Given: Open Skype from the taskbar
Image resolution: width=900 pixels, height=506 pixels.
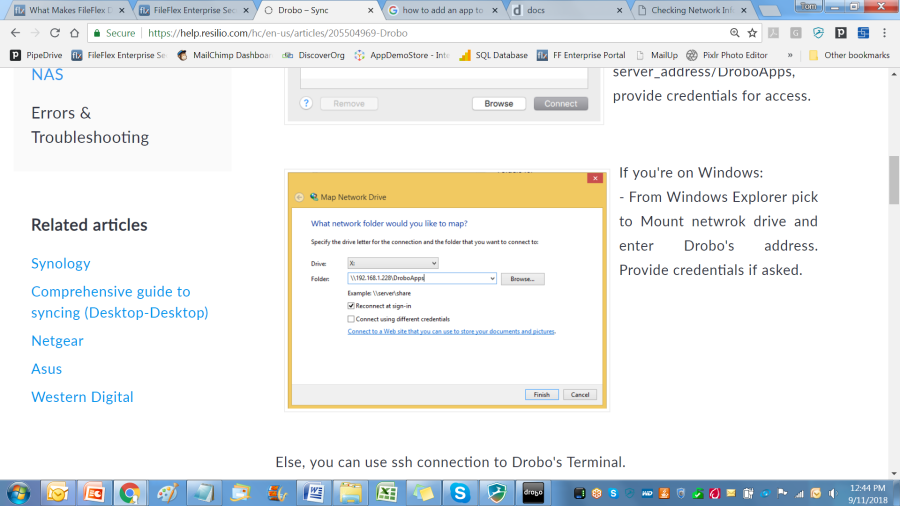Looking at the screenshot, I should [x=460, y=493].
